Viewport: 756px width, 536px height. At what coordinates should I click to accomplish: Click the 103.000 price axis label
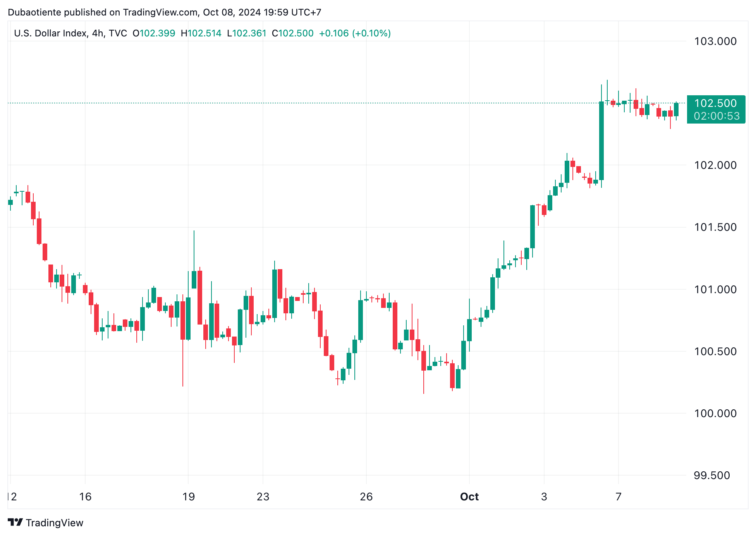click(715, 41)
